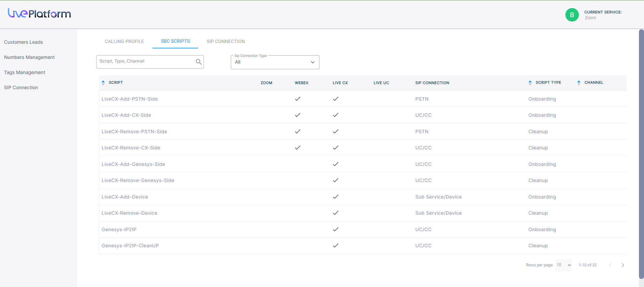Go to previous page arrow
Screen dimensions: 644x287
(x=610, y=265)
